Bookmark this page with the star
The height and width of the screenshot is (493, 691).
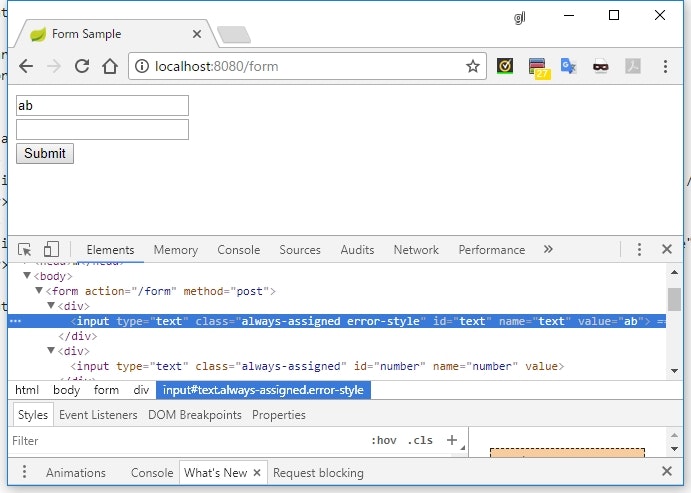(473, 67)
